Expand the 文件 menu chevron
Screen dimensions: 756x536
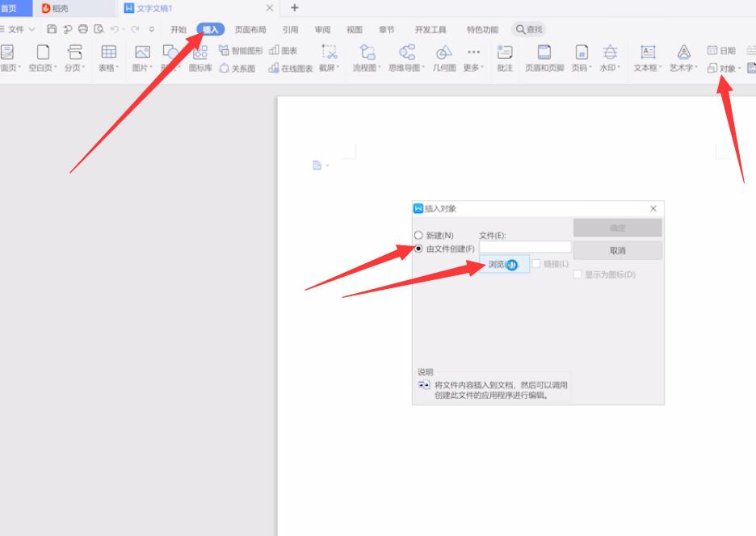[31, 29]
